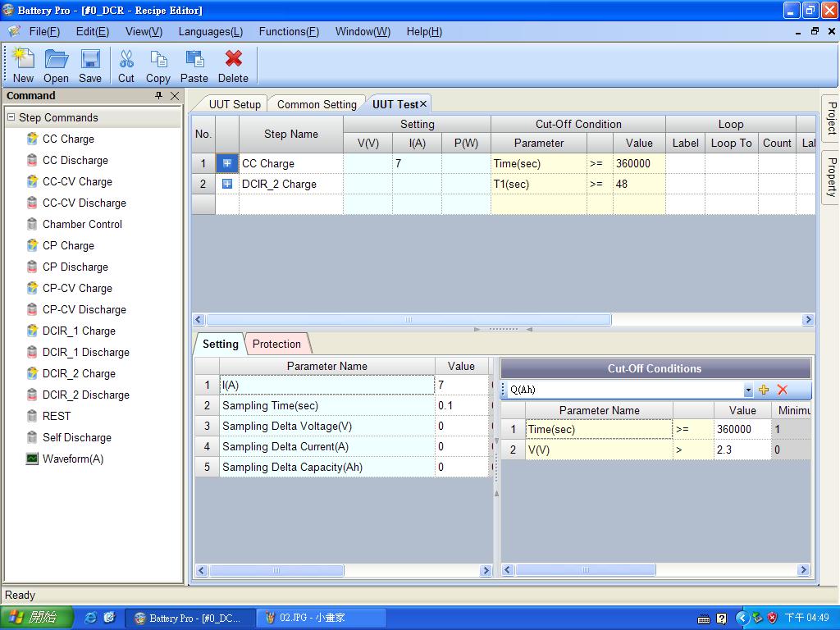Remove cut-off condition with red X icon
Screen dimensions: 840x630
pyautogui.click(x=783, y=390)
